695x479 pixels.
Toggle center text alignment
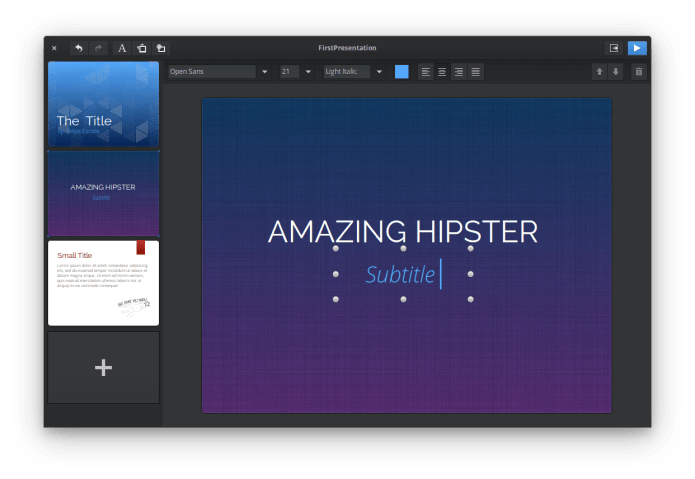[442, 72]
